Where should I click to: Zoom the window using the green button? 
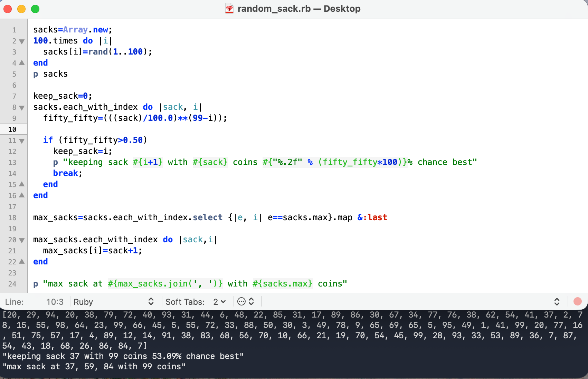(x=35, y=9)
